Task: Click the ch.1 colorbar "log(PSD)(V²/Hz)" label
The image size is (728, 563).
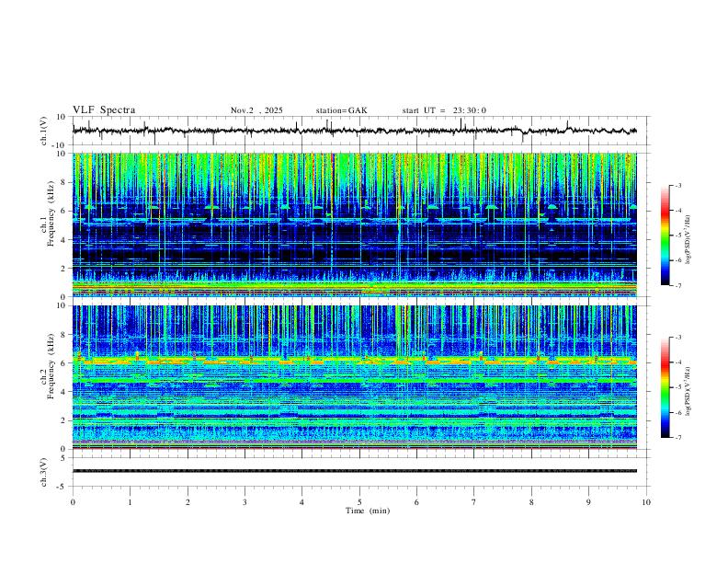Action: pos(688,239)
